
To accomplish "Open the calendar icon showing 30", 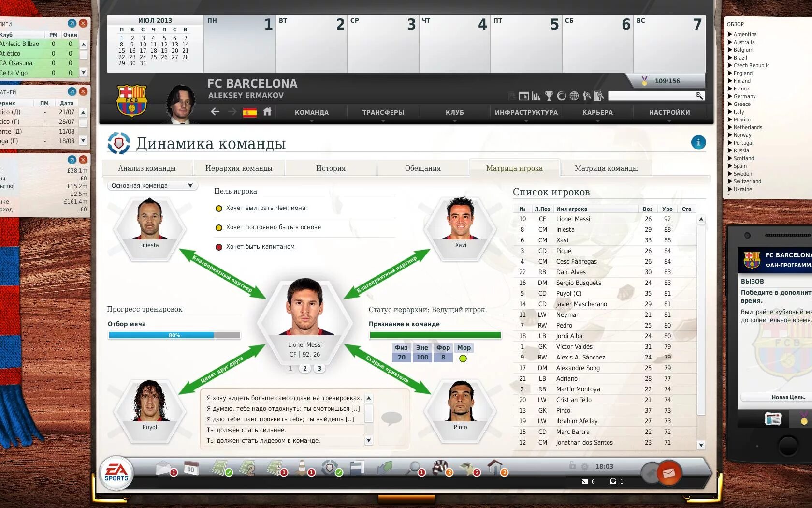I will pos(190,468).
